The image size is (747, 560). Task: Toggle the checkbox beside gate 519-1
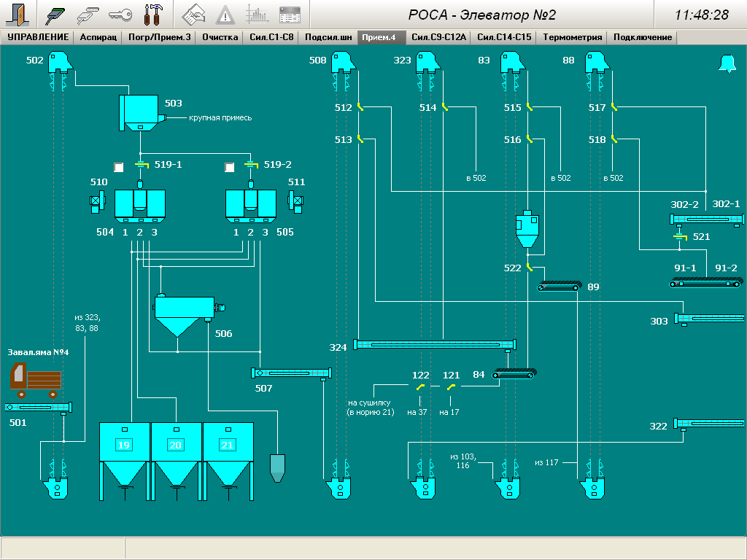click(119, 167)
